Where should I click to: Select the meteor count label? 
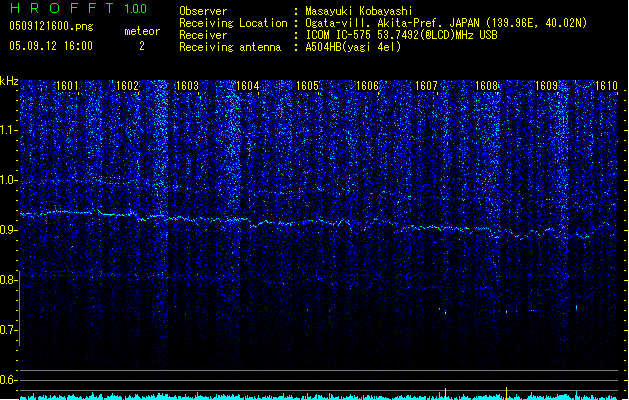141,31
